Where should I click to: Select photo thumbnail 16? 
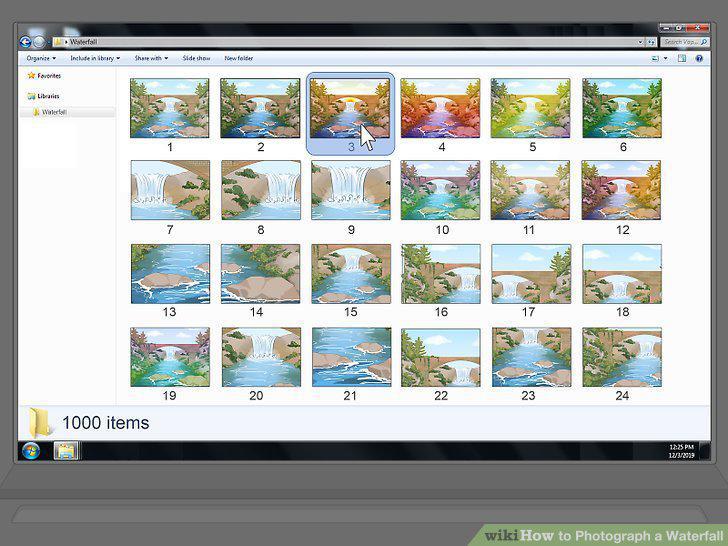[x=441, y=274]
